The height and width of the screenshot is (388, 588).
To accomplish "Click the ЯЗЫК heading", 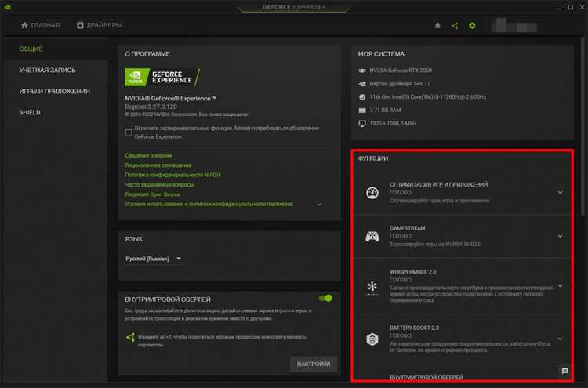I will 133,239.
